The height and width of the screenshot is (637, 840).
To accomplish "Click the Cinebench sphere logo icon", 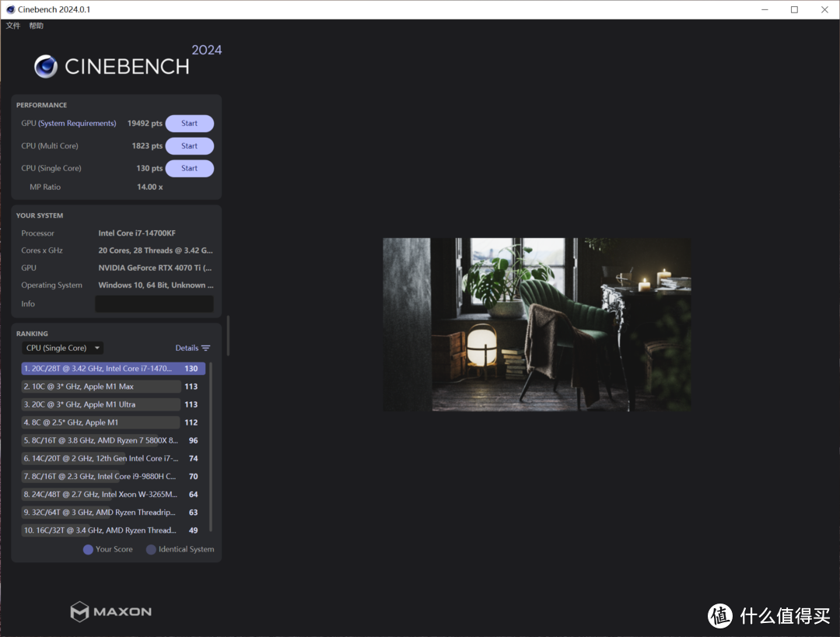I will pos(46,66).
